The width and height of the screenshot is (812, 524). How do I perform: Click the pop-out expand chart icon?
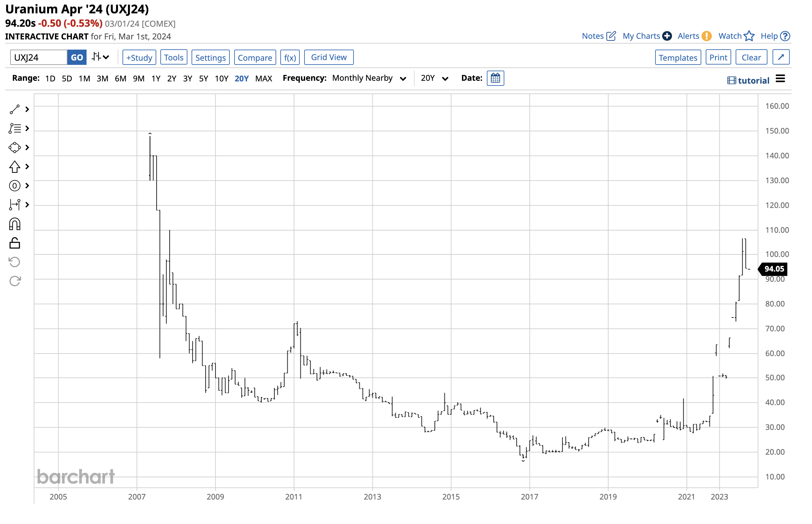click(781, 57)
